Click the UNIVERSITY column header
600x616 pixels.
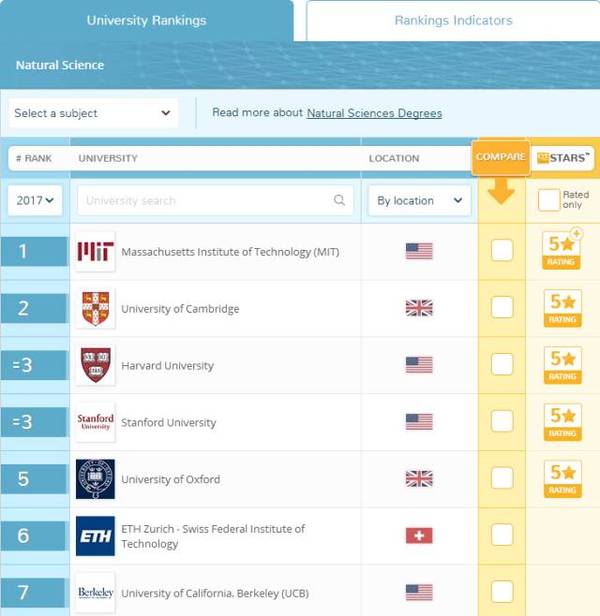pos(108,158)
